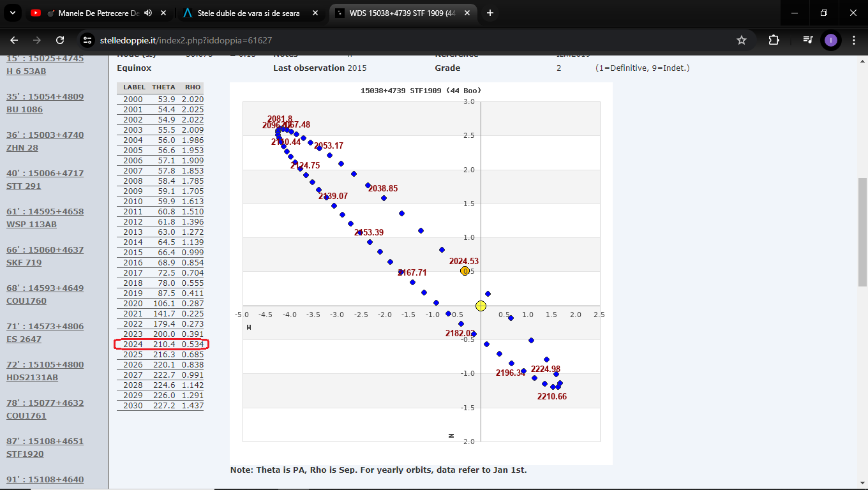Click rho value 0.534 for 2024

[x=193, y=344]
